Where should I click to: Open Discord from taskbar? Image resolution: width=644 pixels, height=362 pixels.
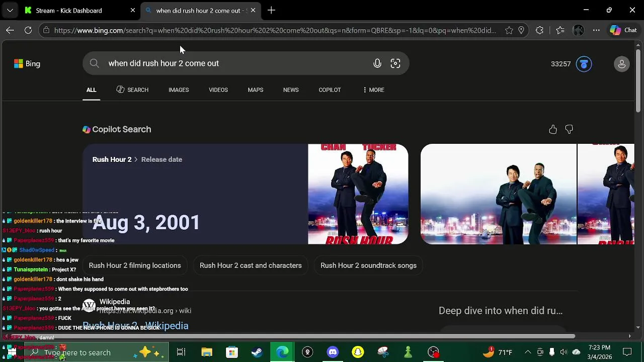pyautogui.click(x=333, y=352)
